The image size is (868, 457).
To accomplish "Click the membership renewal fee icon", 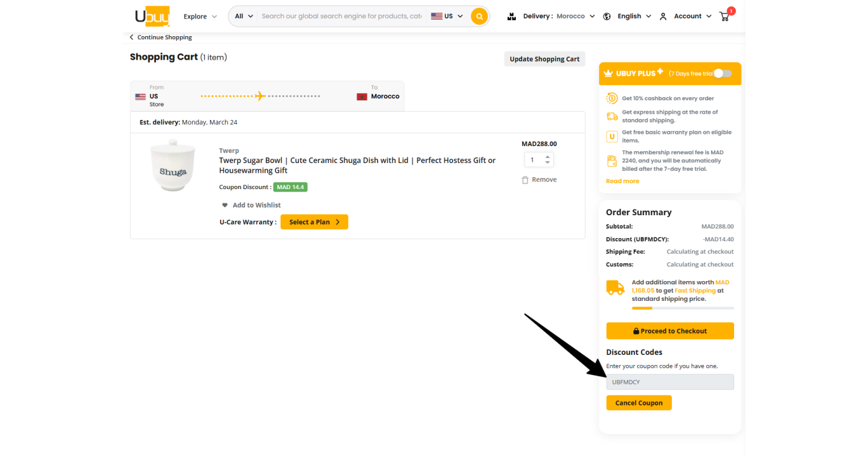I will pos(612,161).
